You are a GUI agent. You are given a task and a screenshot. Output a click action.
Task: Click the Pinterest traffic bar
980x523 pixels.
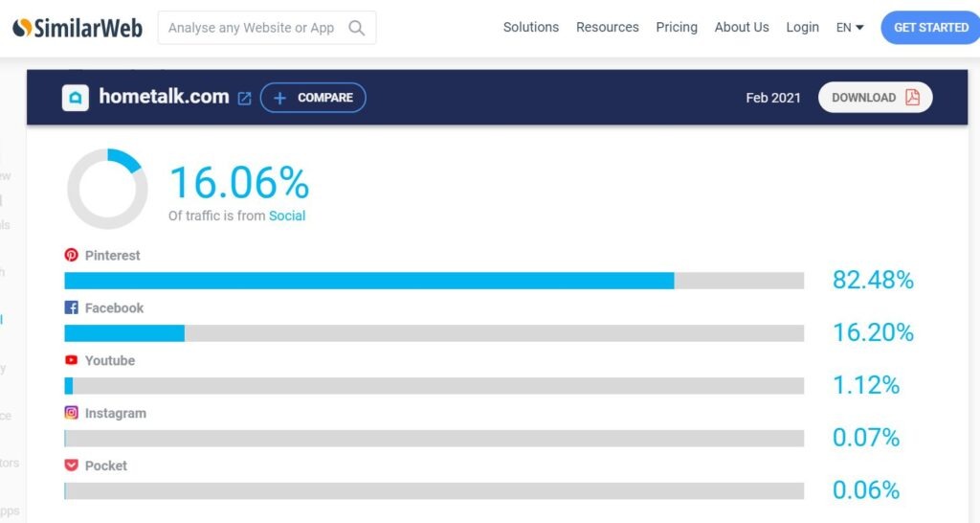coord(434,281)
